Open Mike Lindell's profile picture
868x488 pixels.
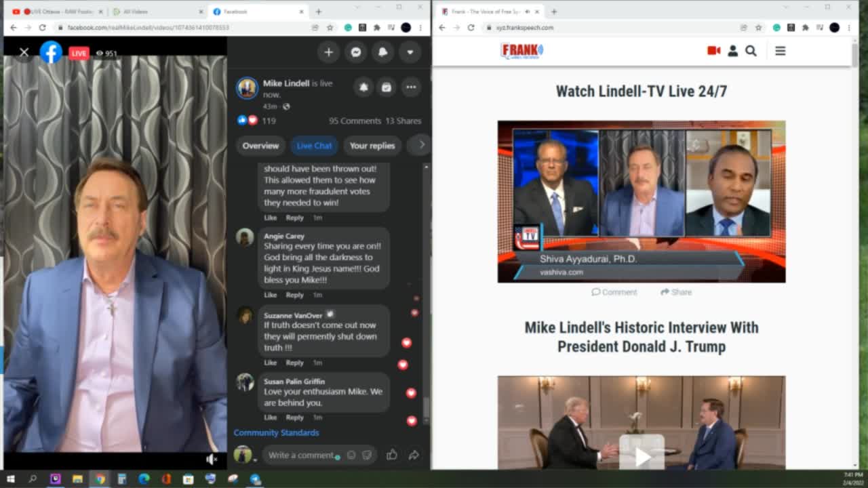click(247, 88)
